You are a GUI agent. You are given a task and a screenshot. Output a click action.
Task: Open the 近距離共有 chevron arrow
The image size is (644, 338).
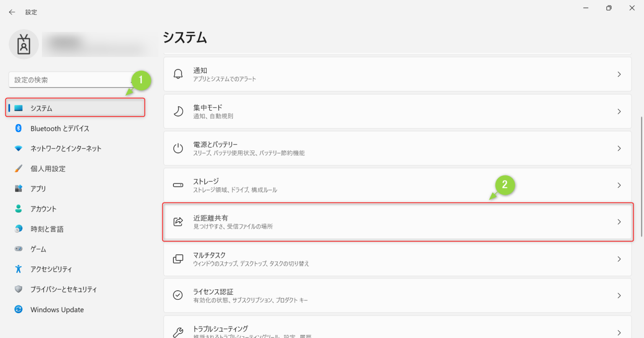click(619, 222)
